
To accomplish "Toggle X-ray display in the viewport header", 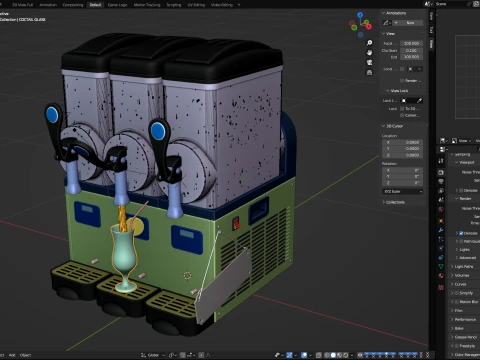I will point(319,355).
